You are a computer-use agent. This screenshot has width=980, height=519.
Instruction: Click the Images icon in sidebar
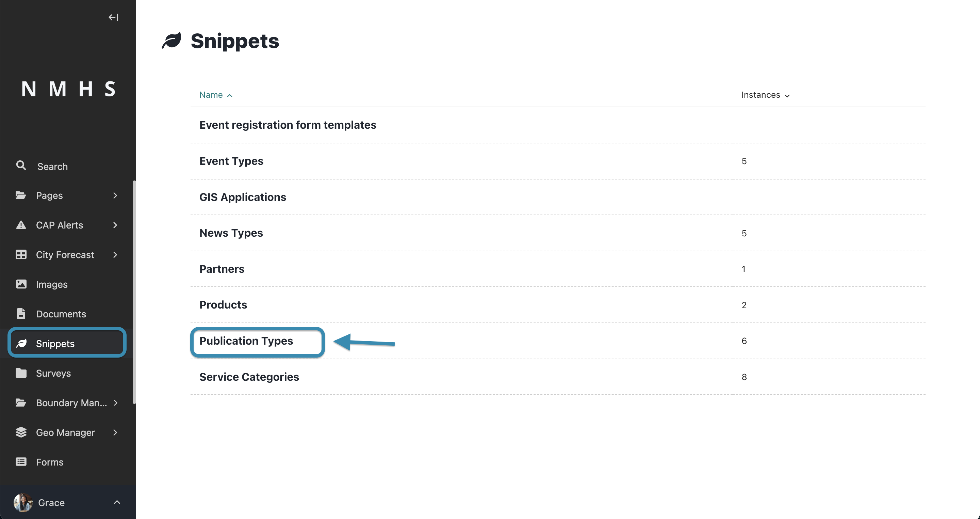point(21,284)
